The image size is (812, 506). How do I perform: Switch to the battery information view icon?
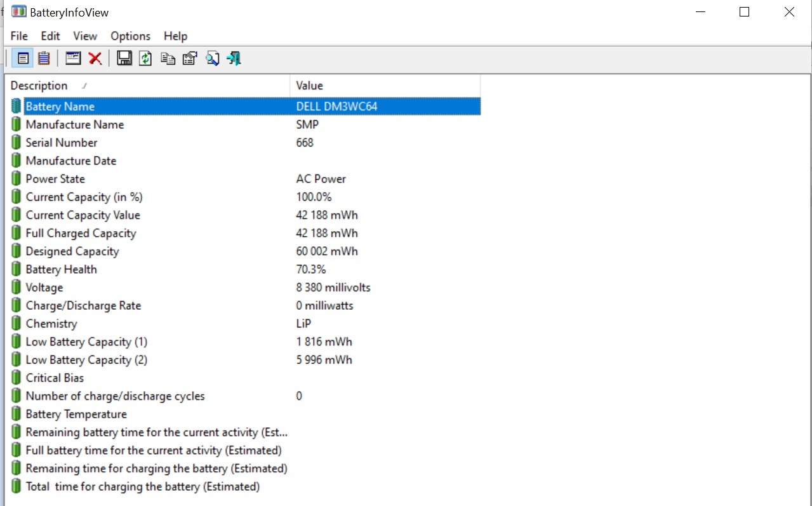pyautogui.click(x=23, y=59)
